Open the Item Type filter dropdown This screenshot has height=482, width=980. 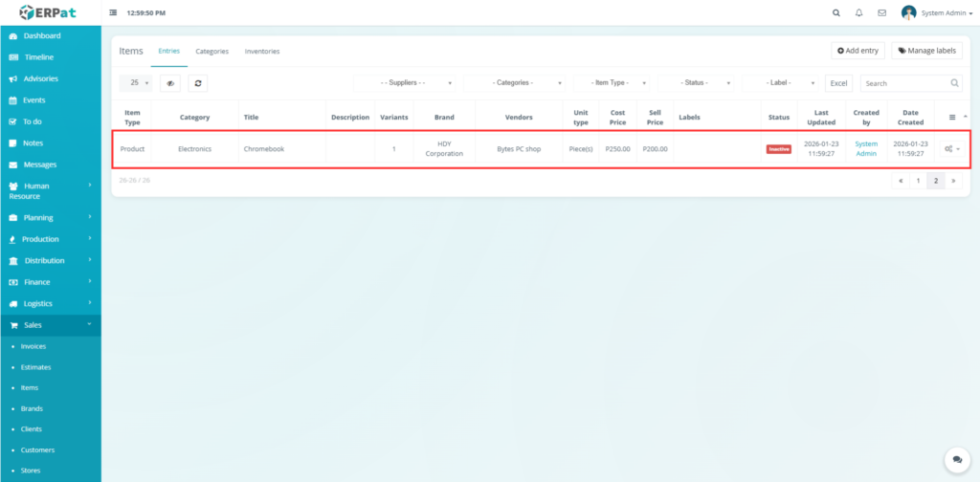611,83
